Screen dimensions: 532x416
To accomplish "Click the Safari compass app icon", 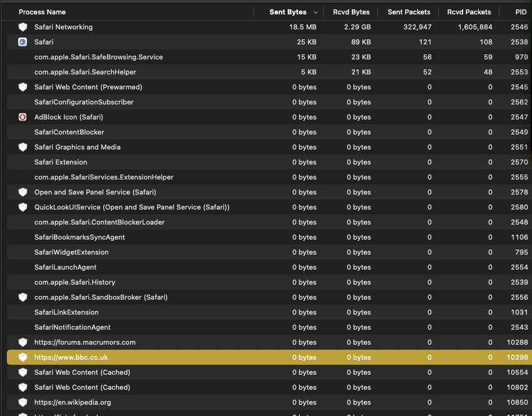I will [x=23, y=42].
